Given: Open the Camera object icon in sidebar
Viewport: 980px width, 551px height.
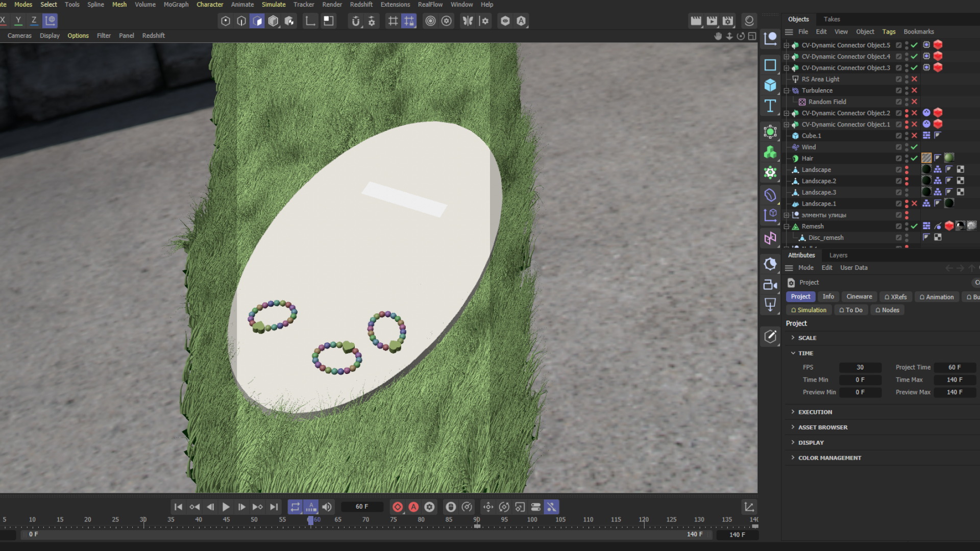Looking at the screenshot, I should pyautogui.click(x=770, y=285).
